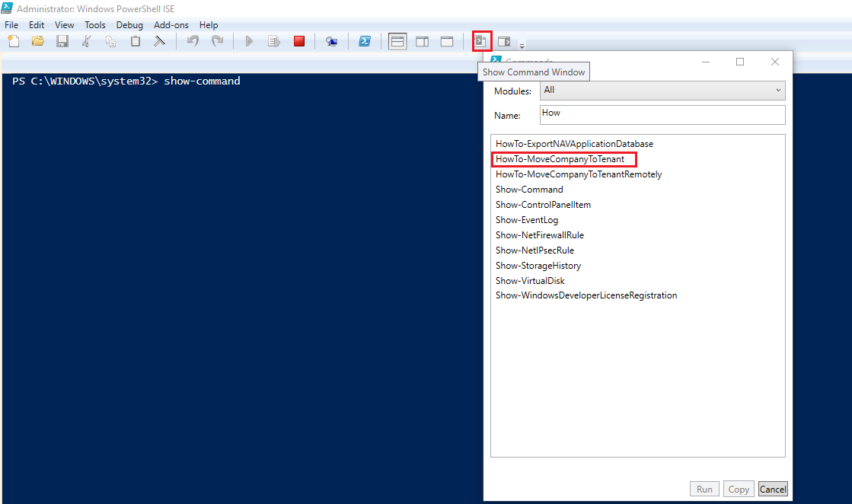Click the Show Command Add-on toolbar icon

pyautogui.click(x=505, y=41)
